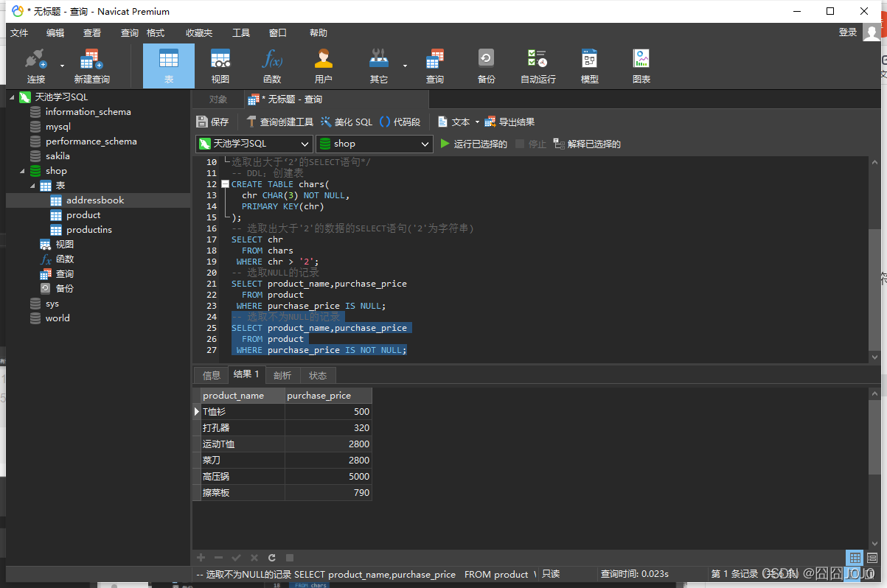The height and width of the screenshot is (588, 887).
Task: Insert a 代码段 code snippet
Action: pyautogui.click(x=400, y=122)
